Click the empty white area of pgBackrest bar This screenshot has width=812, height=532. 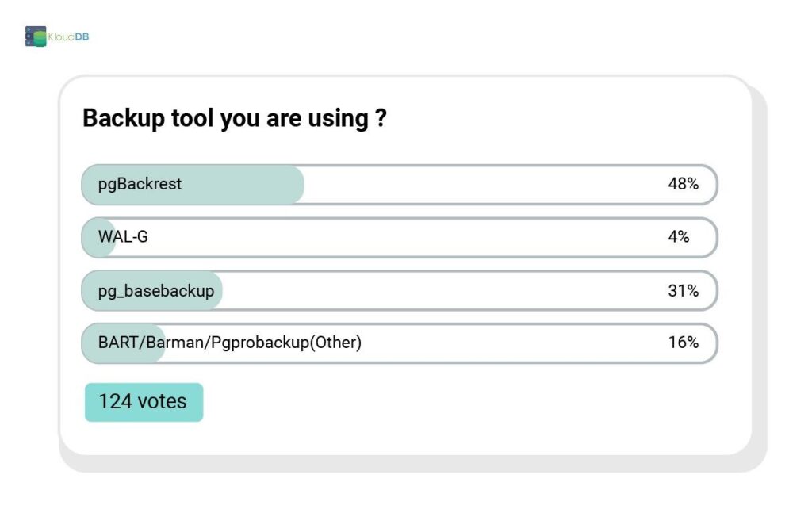coord(476,184)
